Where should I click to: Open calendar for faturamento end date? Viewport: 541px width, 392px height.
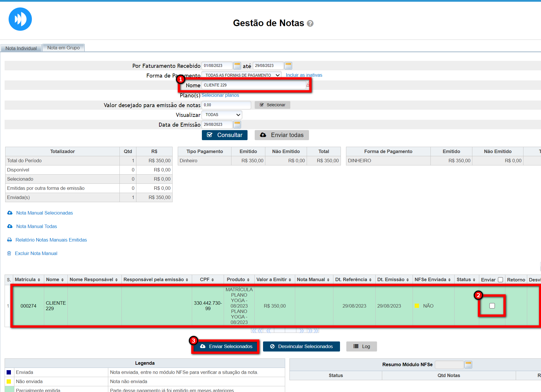tap(288, 66)
